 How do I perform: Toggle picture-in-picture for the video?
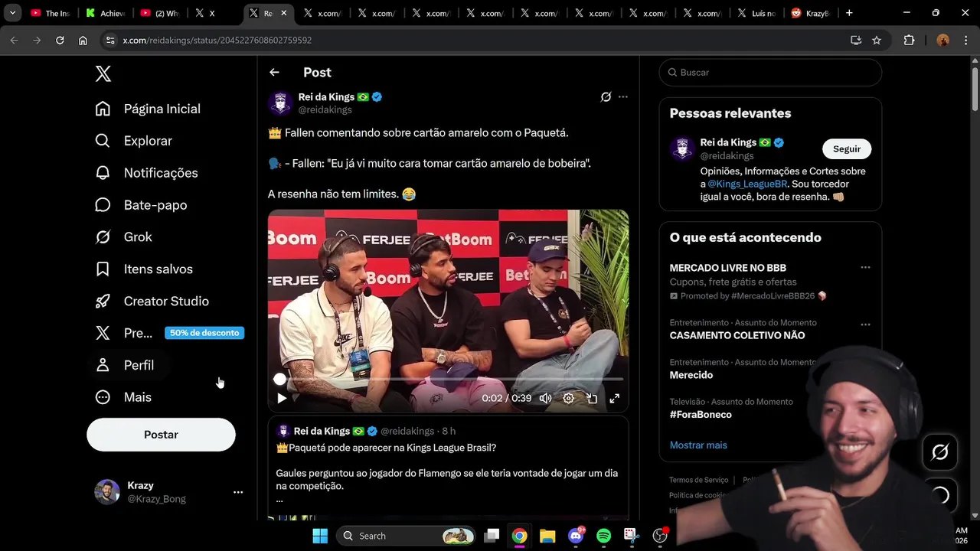[592, 398]
